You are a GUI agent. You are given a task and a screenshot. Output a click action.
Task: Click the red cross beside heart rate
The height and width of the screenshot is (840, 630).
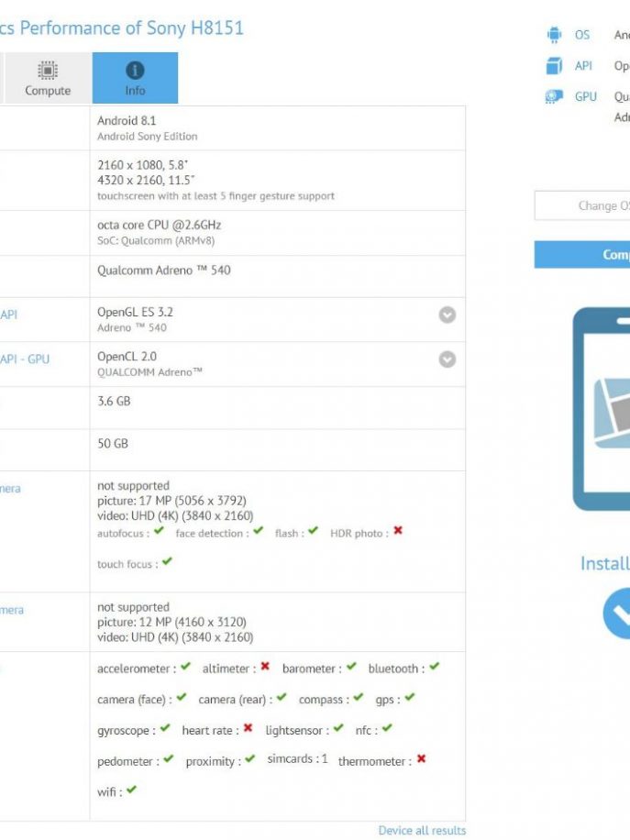click(x=248, y=729)
